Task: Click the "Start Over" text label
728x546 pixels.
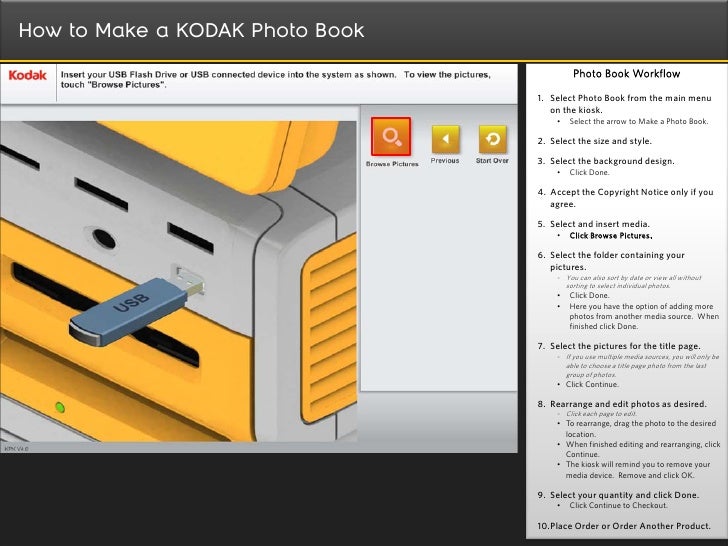Action: coord(492,160)
